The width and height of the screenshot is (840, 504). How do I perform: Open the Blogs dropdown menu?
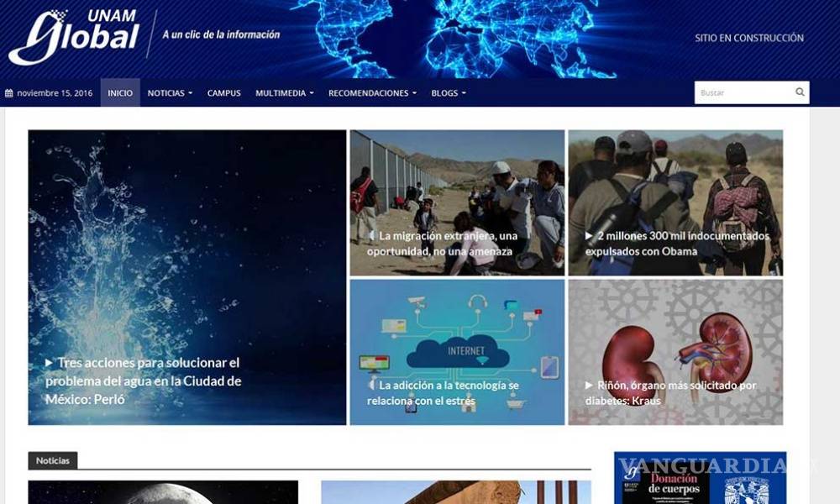click(449, 93)
